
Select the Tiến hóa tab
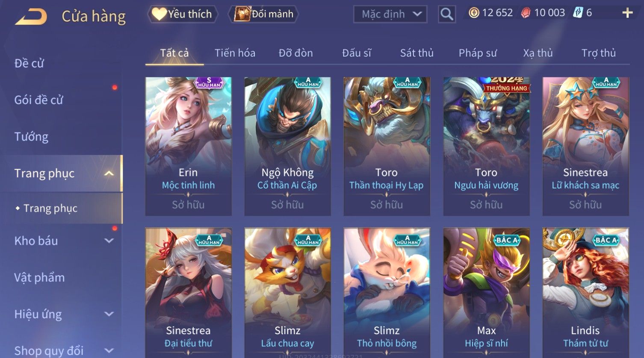point(235,53)
